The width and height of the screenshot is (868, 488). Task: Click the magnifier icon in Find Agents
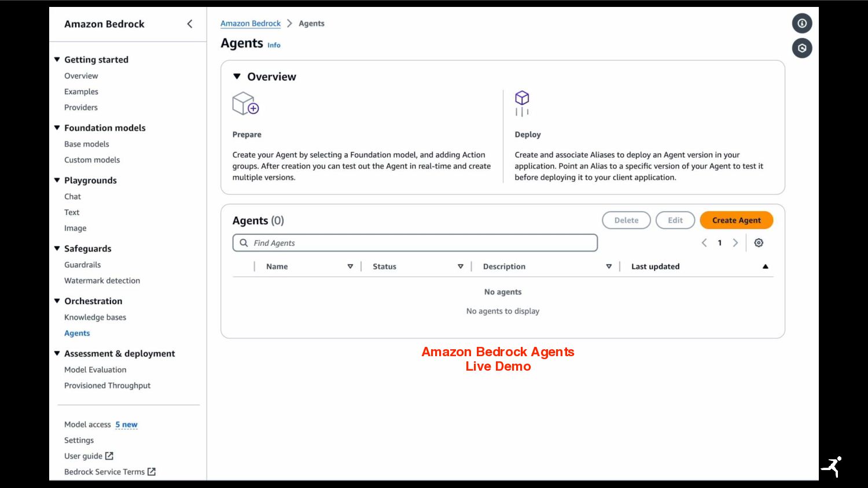click(244, 243)
